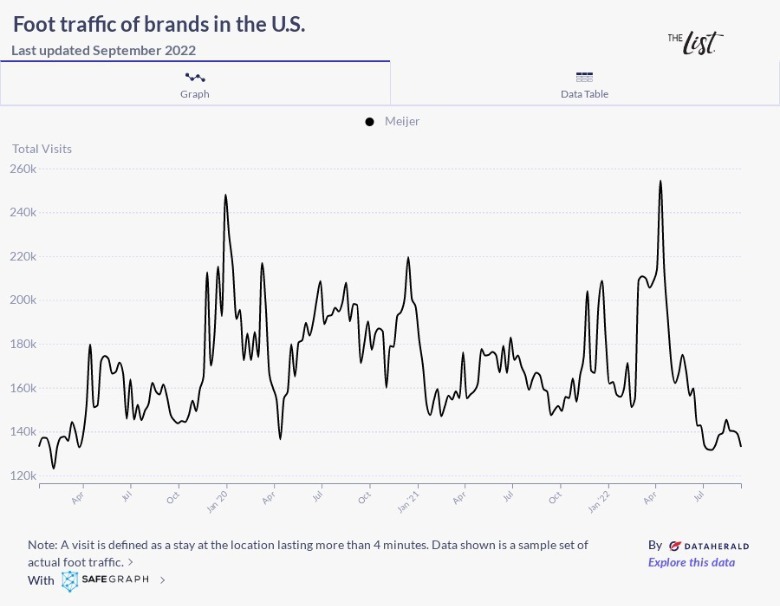Screen dimensions: 780x606
Task: Click the Data Table grid icon
Action: [585, 77]
